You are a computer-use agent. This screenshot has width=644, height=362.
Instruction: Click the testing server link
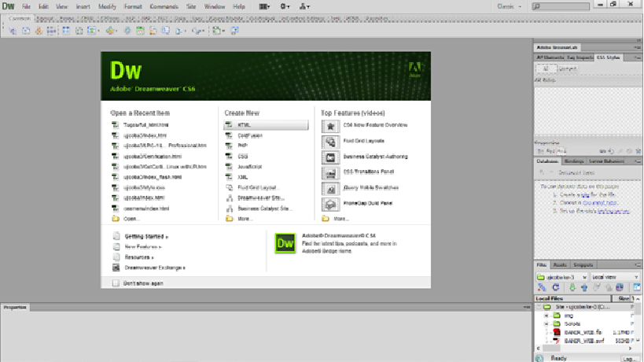tap(613, 211)
